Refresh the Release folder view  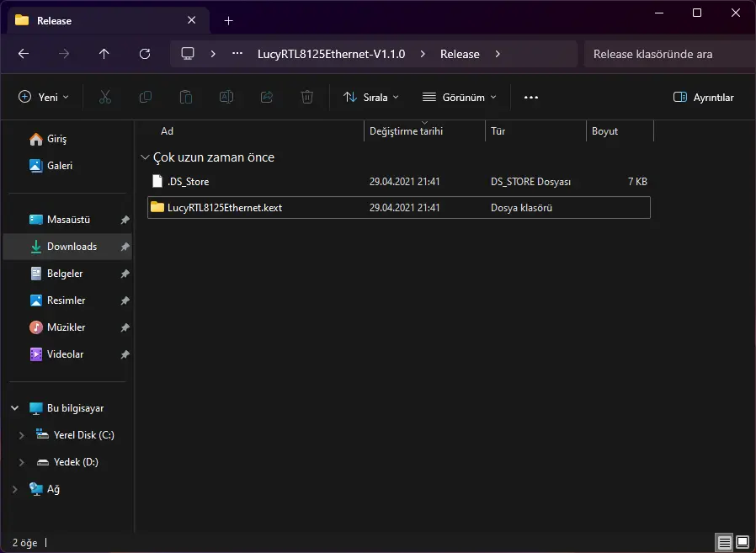click(145, 54)
